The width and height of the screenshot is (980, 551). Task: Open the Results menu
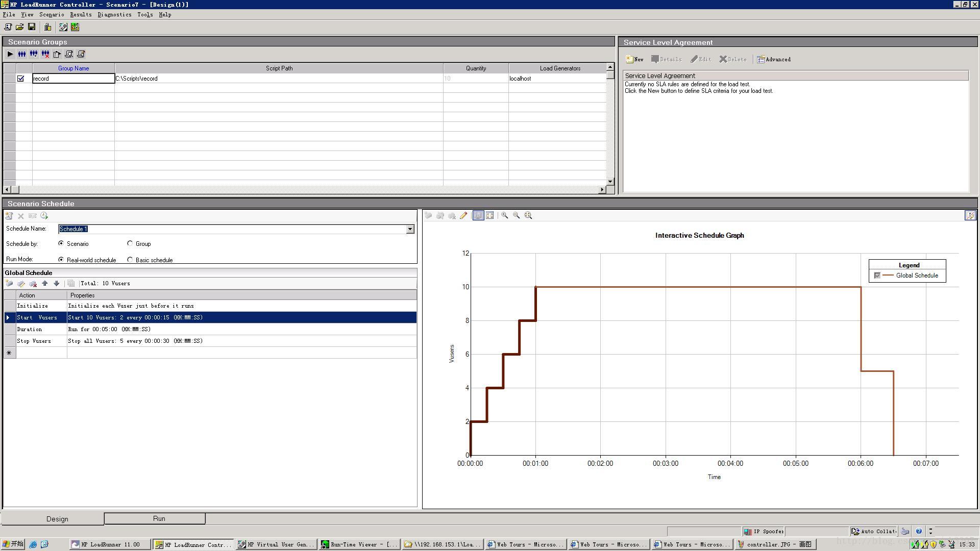(81, 15)
